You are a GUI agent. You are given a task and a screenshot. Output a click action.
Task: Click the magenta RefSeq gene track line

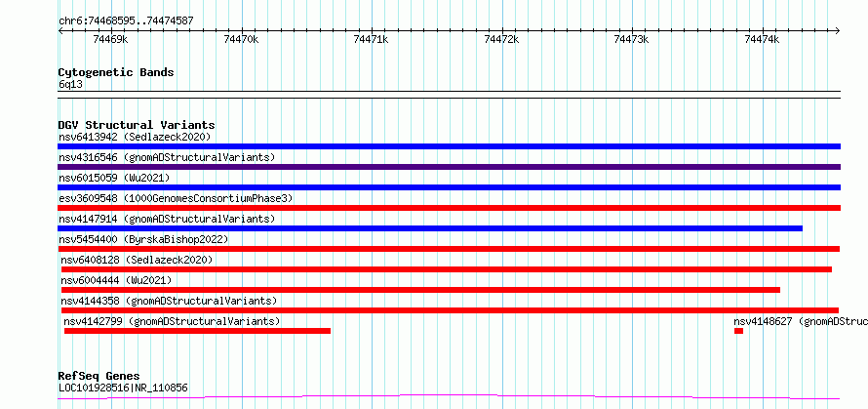click(449, 397)
